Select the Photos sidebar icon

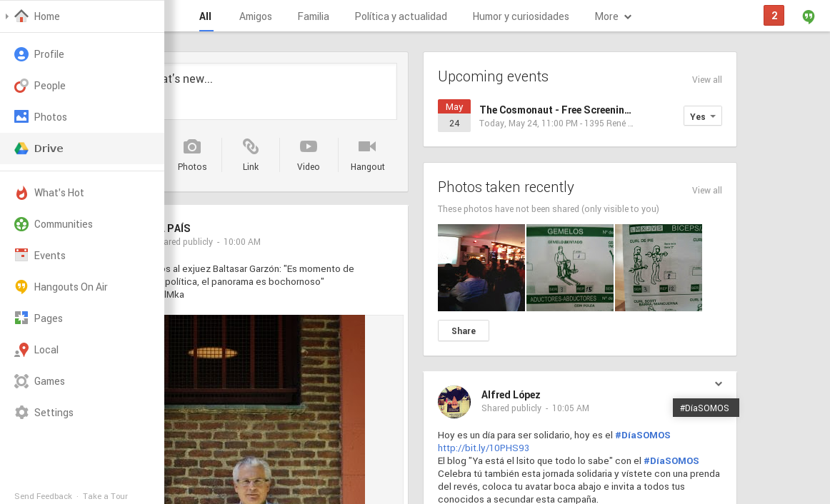[x=50, y=116]
